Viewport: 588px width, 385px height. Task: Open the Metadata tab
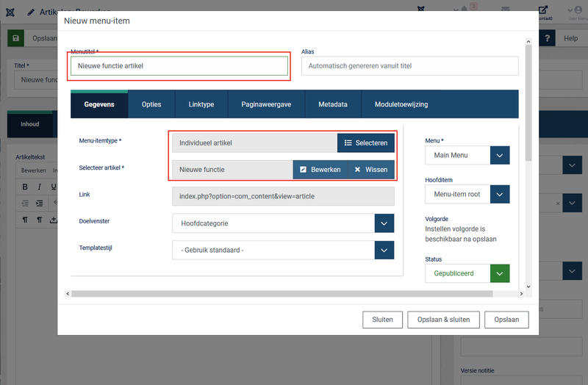click(x=332, y=104)
